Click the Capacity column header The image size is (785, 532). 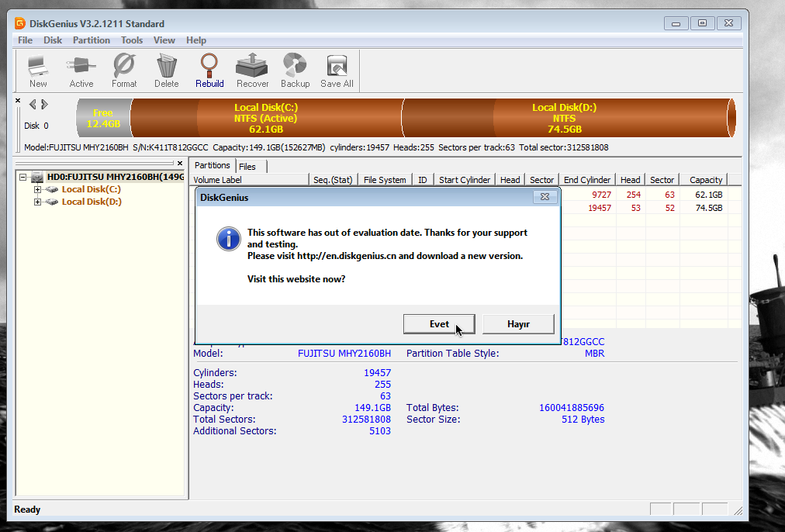[x=705, y=180]
